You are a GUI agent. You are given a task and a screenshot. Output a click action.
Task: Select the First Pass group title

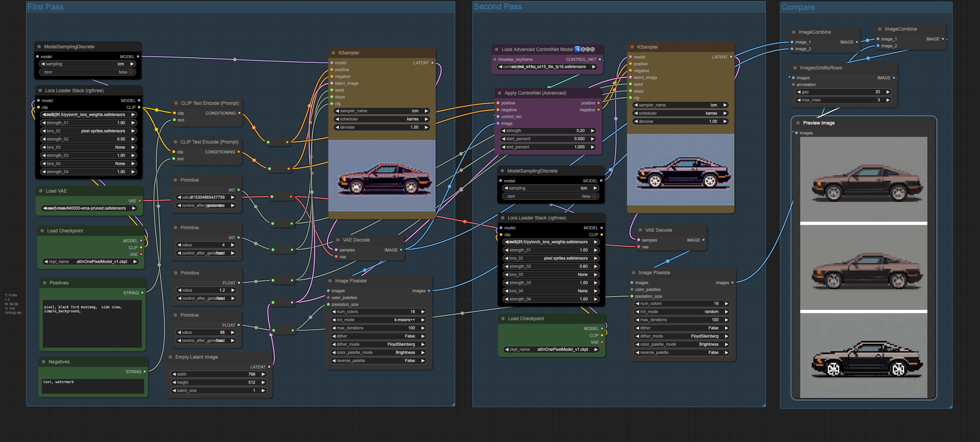coord(45,7)
